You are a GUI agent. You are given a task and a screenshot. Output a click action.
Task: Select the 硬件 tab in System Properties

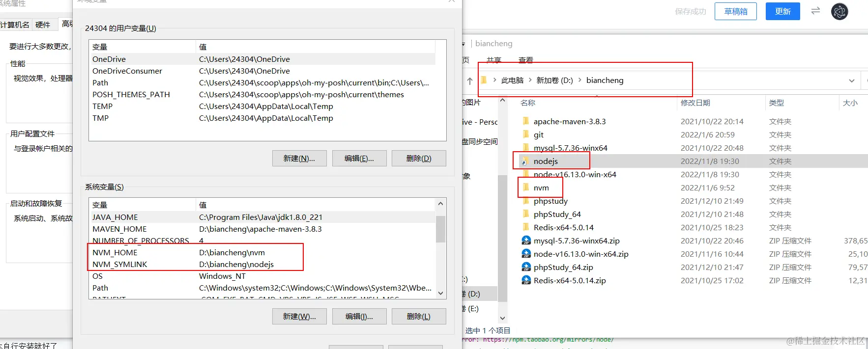click(43, 25)
